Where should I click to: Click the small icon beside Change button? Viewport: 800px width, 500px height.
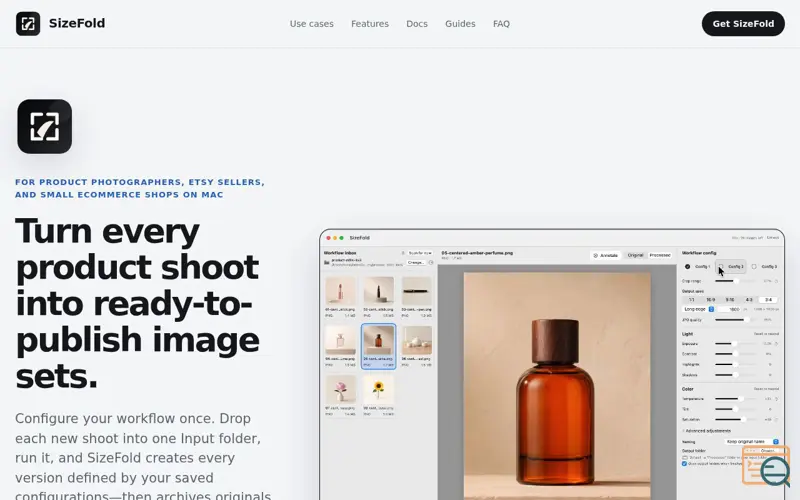point(431,262)
